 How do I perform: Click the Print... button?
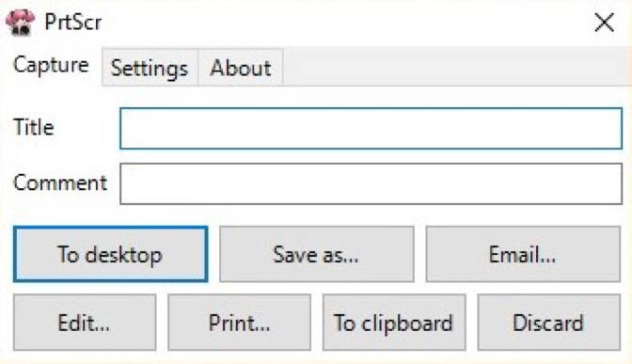pos(240,323)
